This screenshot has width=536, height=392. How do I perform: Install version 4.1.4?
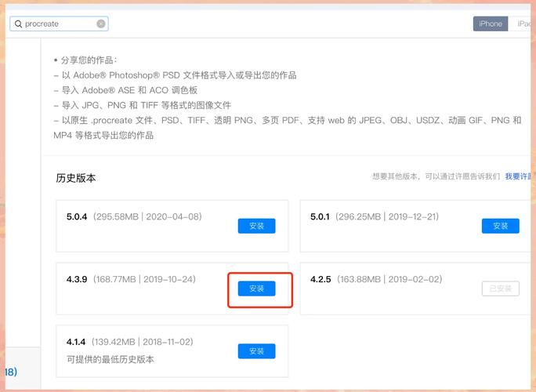click(256, 351)
